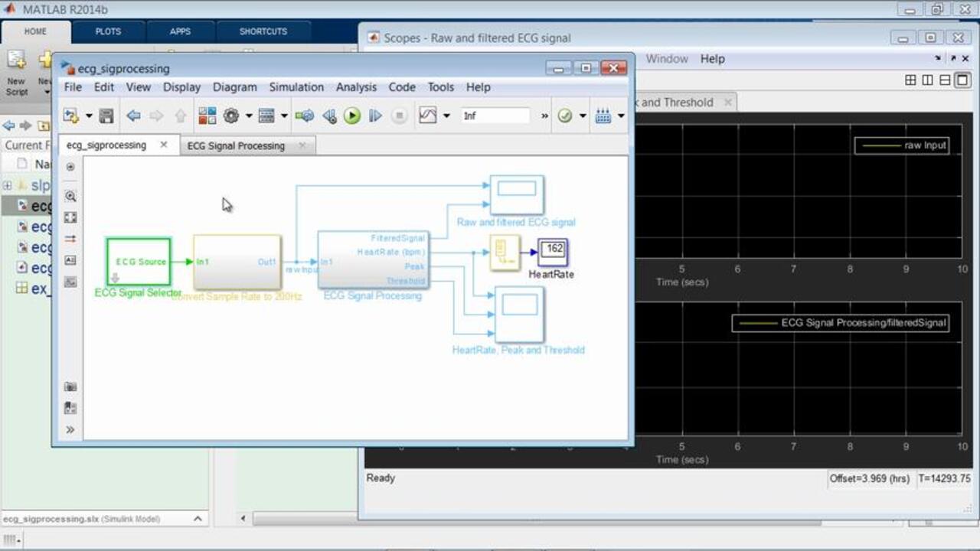Switch to the ECG Signal Processing tab

pos(236,145)
